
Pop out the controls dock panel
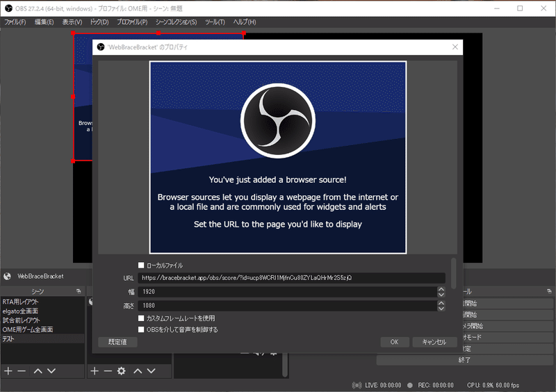tap(549, 291)
